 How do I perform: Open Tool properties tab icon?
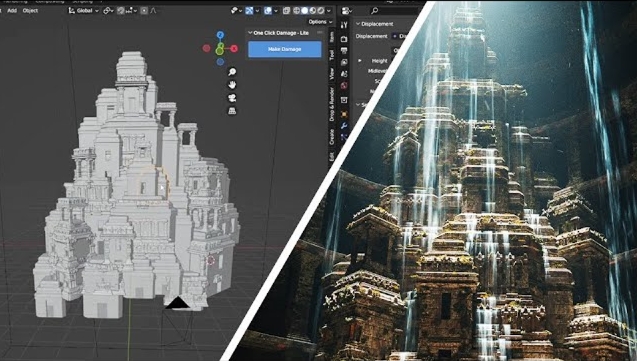point(344,25)
